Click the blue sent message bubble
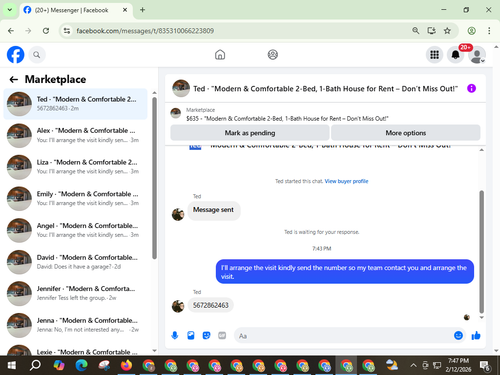 coord(345,272)
